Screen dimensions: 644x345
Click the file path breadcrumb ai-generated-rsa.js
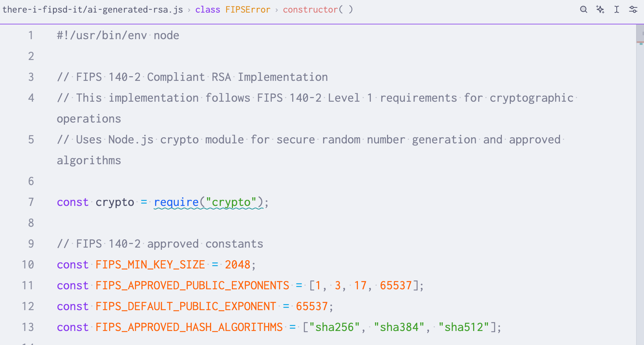[93, 10]
